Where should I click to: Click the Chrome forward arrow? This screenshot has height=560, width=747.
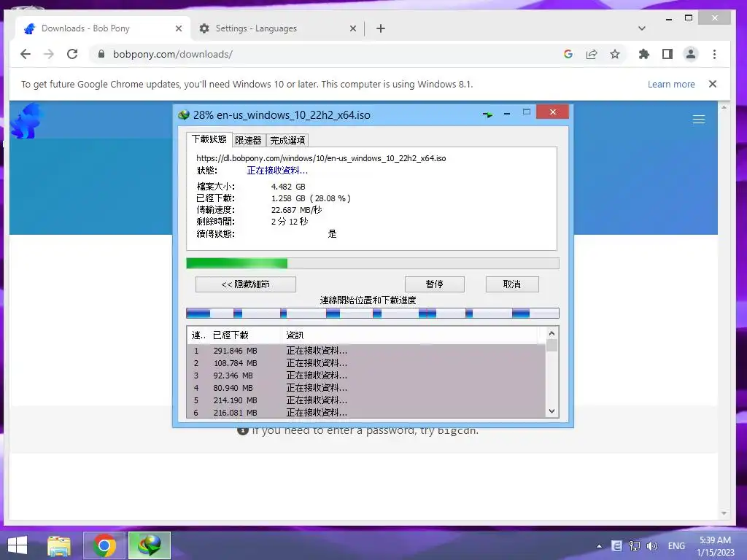49,54
